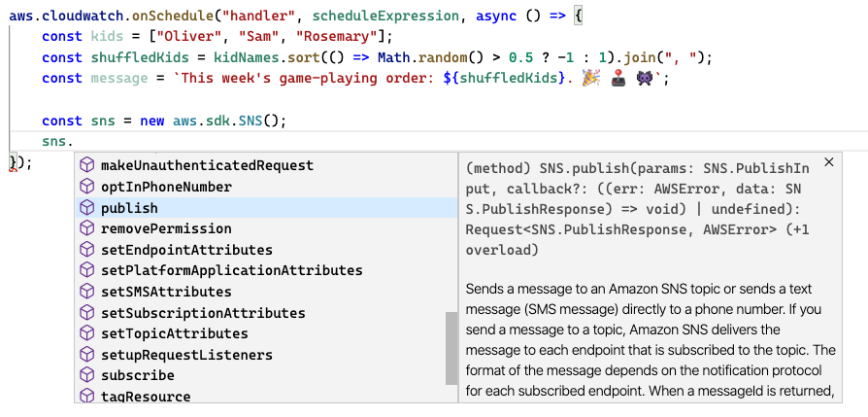
Task: Click the cube icon beside optInPhoneNumber
Action: [x=87, y=187]
